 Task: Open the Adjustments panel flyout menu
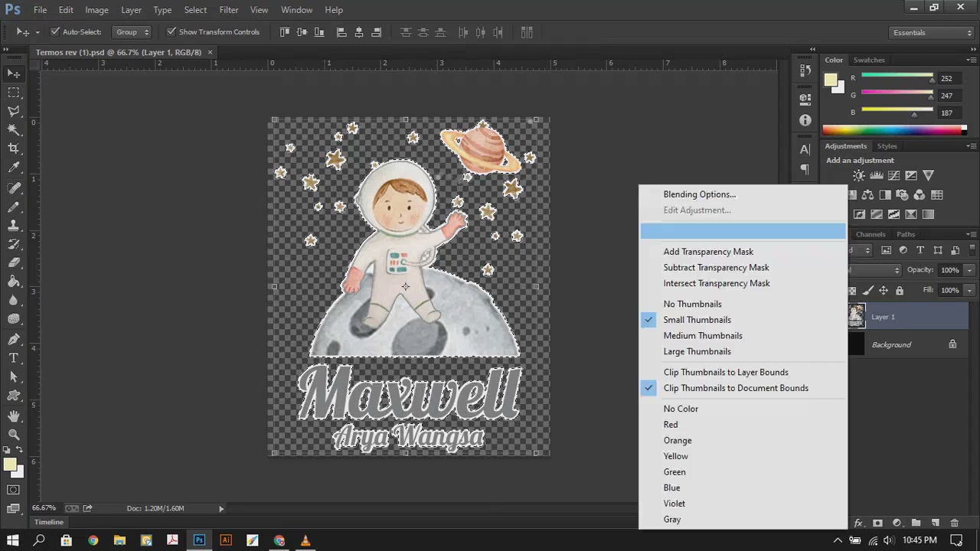click(971, 146)
